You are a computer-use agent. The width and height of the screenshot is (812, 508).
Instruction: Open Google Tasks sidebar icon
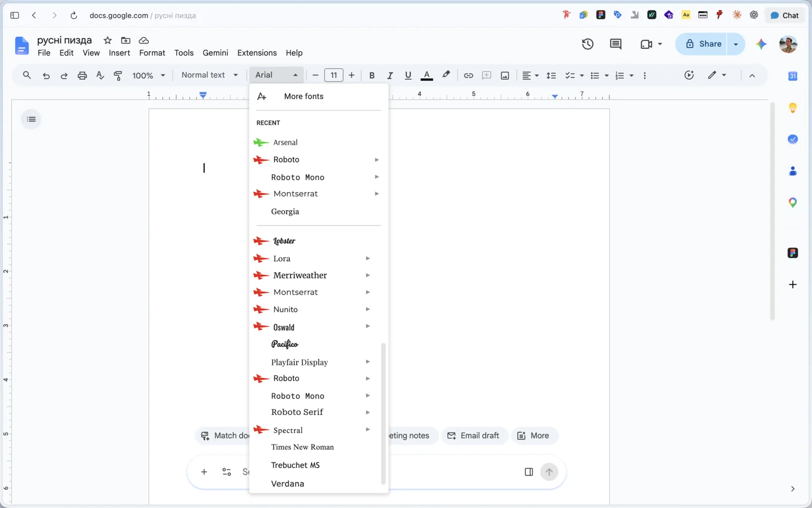[x=793, y=139]
